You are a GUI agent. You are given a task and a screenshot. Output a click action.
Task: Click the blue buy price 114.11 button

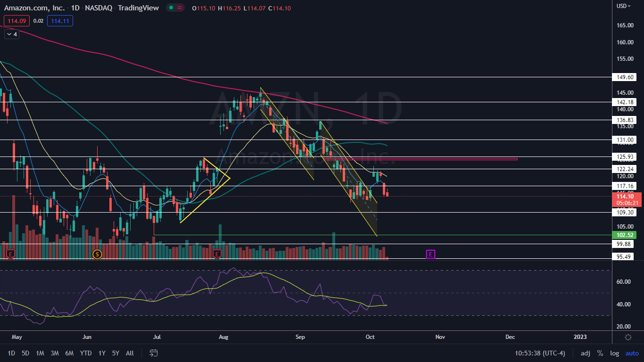click(60, 21)
